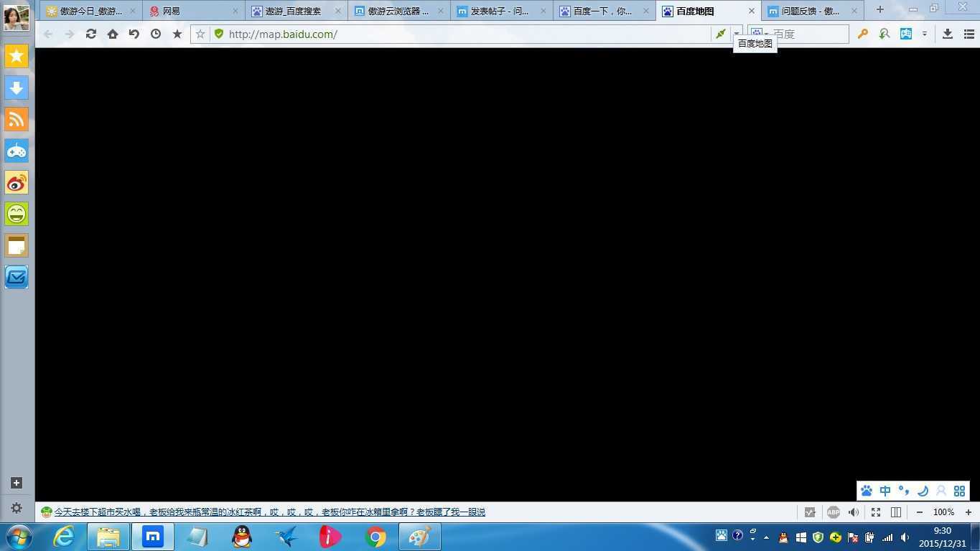The height and width of the screenshot is (551, 980).
Task: Click the system tray volume icon
Action: pos(905,537)
